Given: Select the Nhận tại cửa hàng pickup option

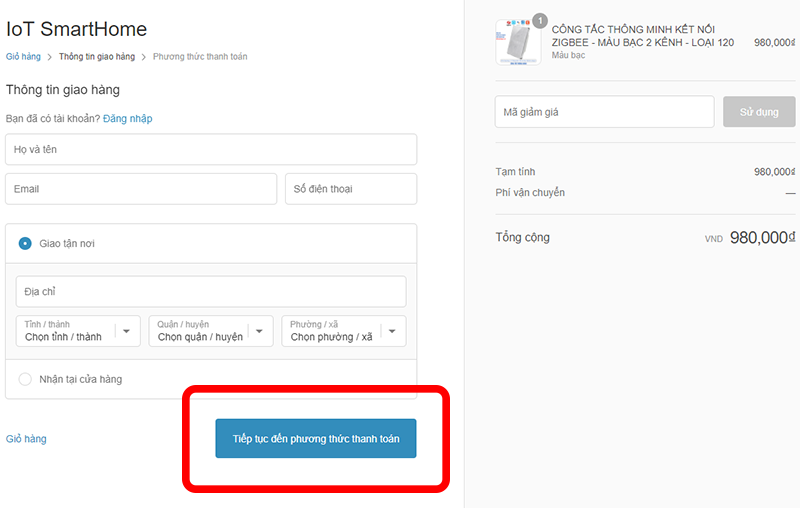Looking at the screenshot, I should [x=26, y=379].
